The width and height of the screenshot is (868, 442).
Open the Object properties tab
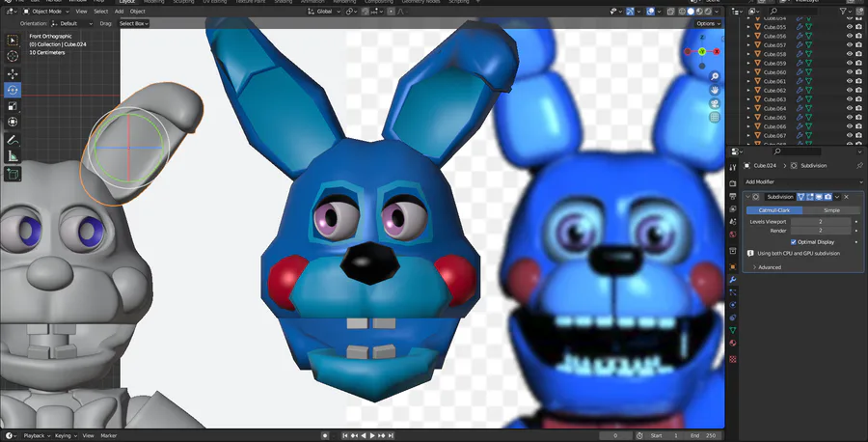[x=733, y=266]
